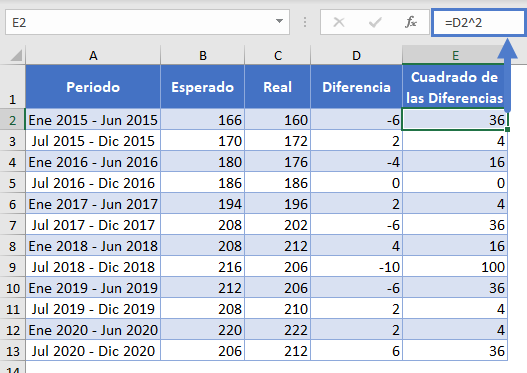Click Esperado value 220
Screen dimensions: 527x373
[x=203, y=330]
